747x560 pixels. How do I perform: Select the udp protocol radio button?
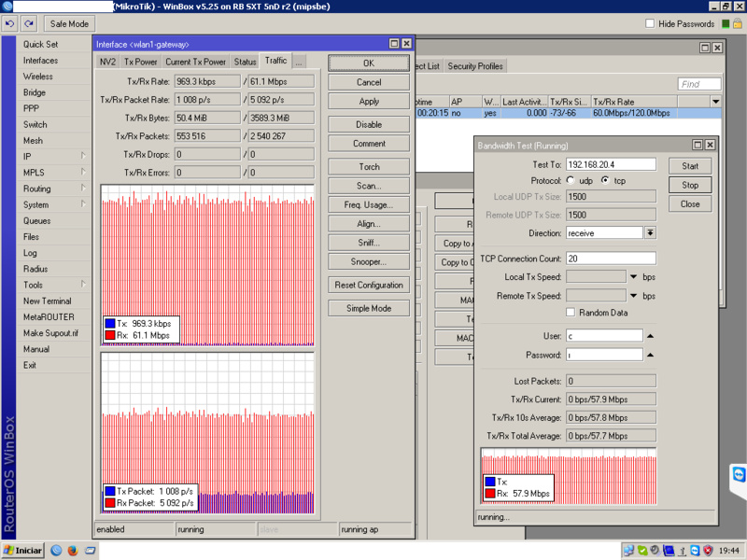(x=571, y=181)
